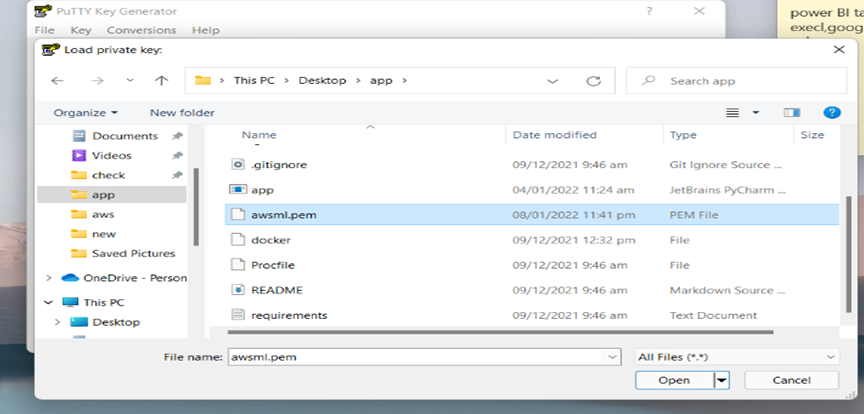Expand the Open button split arrow
Image resolution: width=864 pixels, height=414 pixels.
[722, 380]
